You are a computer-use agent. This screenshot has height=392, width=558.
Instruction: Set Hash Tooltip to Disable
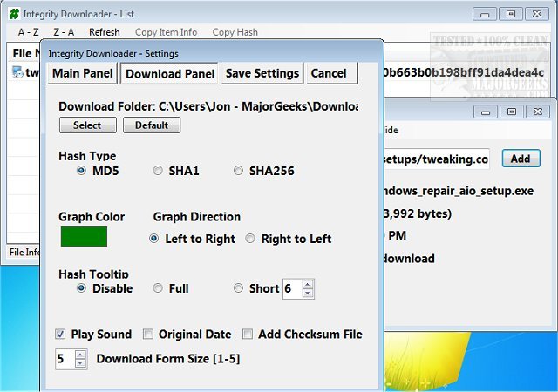(81, 288)
